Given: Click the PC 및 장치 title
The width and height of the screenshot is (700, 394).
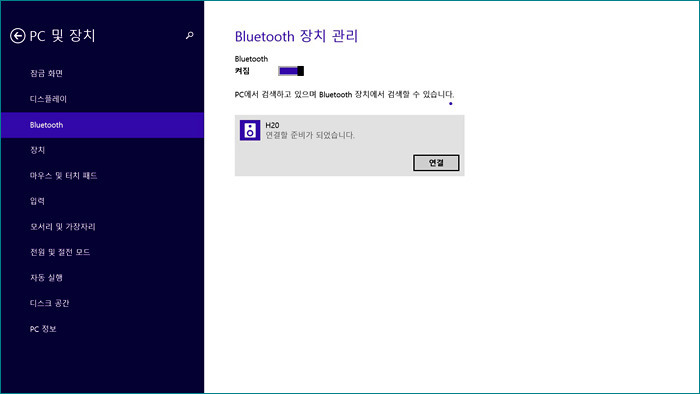Looking at the screenshot, I should tap(62, 36).
